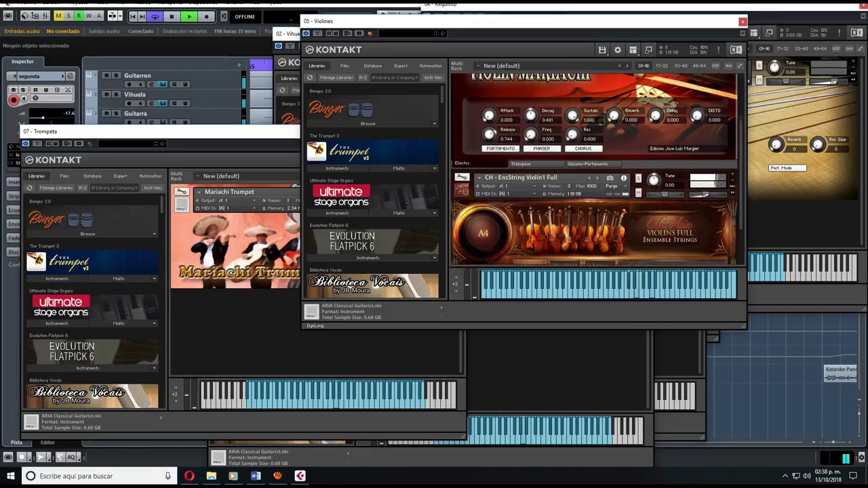Viewport: 868px width, 488px height.
Task: Click Evolution Flatpick 6 banner in Violines Kontakt
Action: (x=372, y=242)
